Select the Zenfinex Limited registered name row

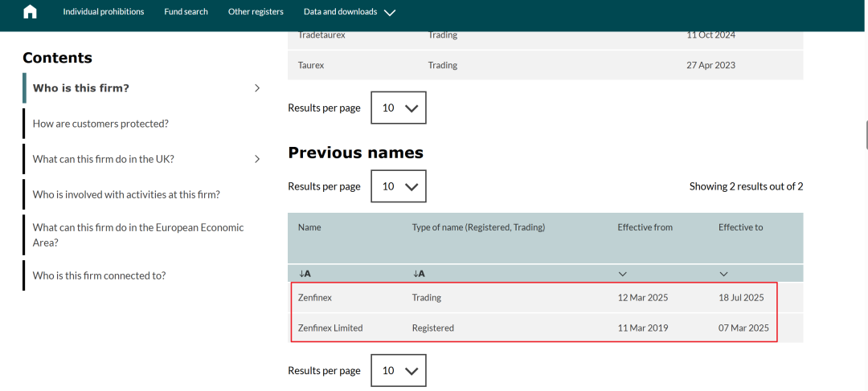point(330,328)
